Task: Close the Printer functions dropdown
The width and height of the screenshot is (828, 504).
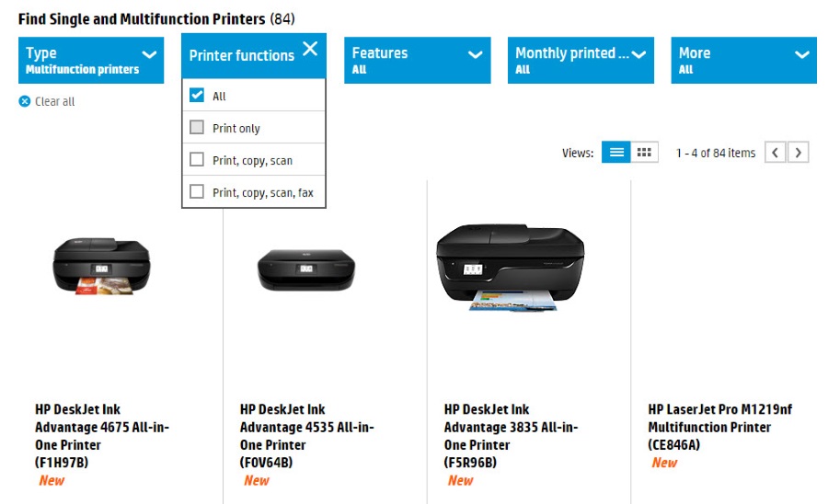Action: click(310, 49)
